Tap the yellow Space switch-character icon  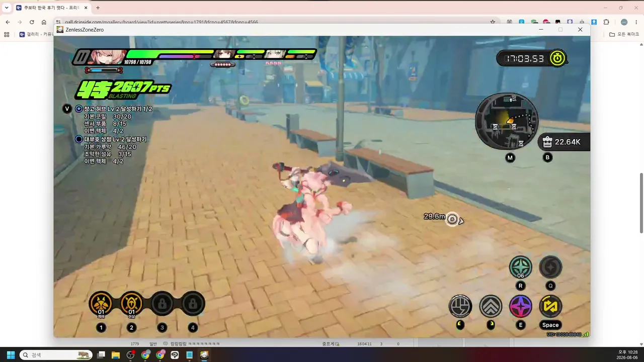pos(550,306)
